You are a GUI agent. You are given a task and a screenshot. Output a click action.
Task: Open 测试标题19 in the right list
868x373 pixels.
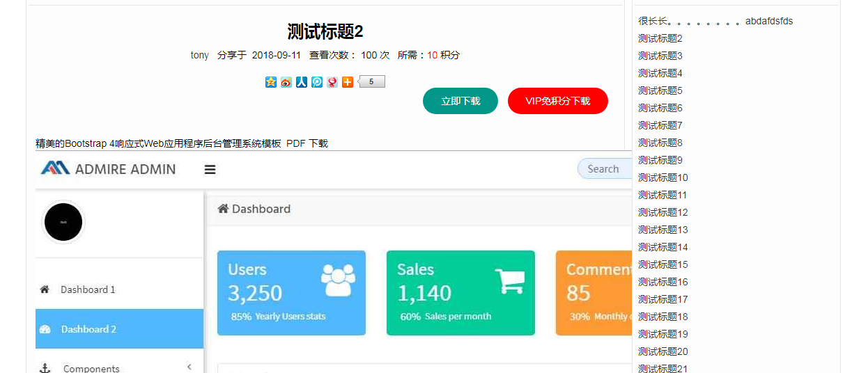point(663,334)
